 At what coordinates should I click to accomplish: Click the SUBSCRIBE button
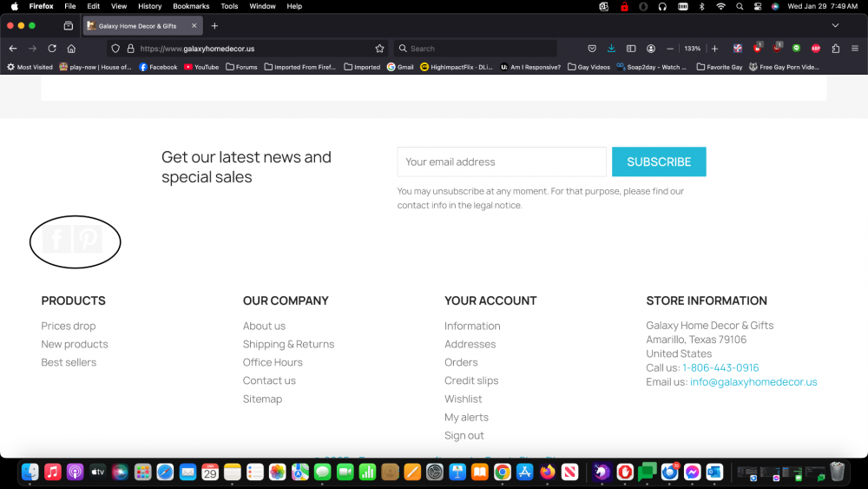[x=659, y=162]
